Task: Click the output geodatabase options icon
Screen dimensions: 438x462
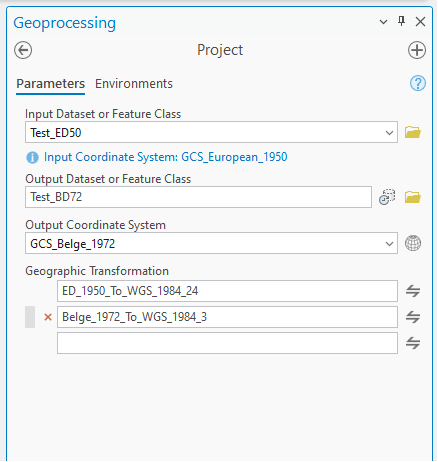Action: coord(387,197)
